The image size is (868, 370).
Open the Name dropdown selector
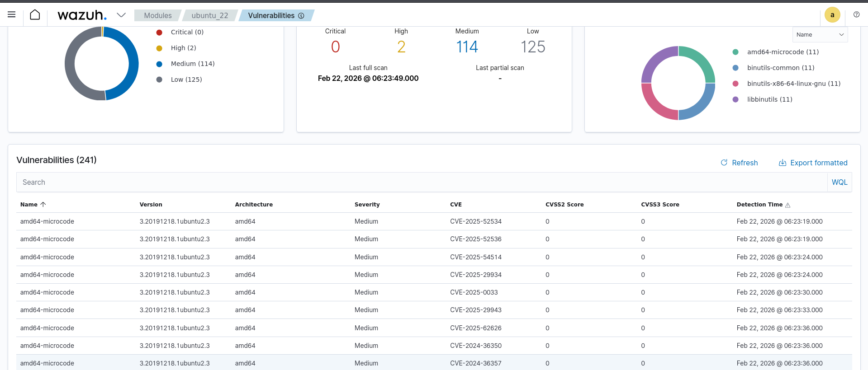(820, 35)
